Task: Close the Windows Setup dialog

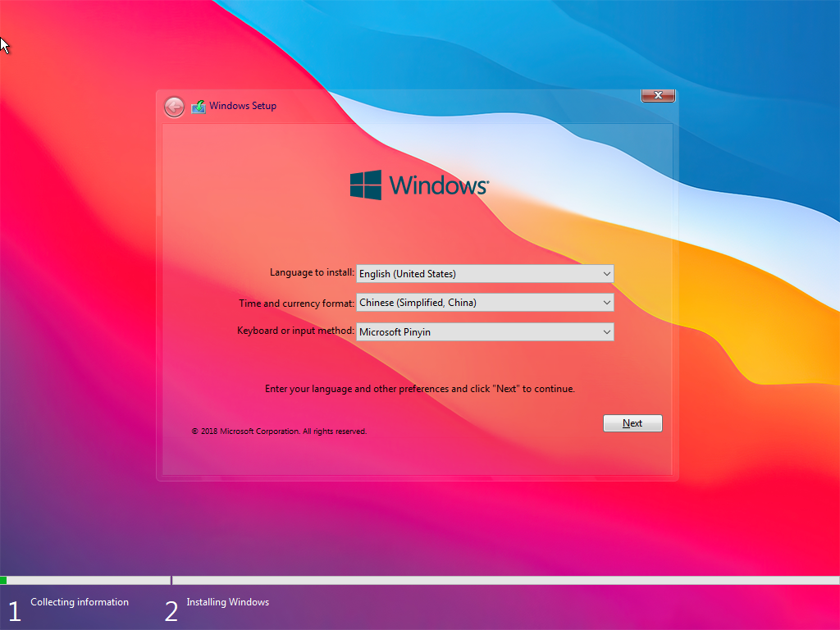Action: (x=658, y=95)
